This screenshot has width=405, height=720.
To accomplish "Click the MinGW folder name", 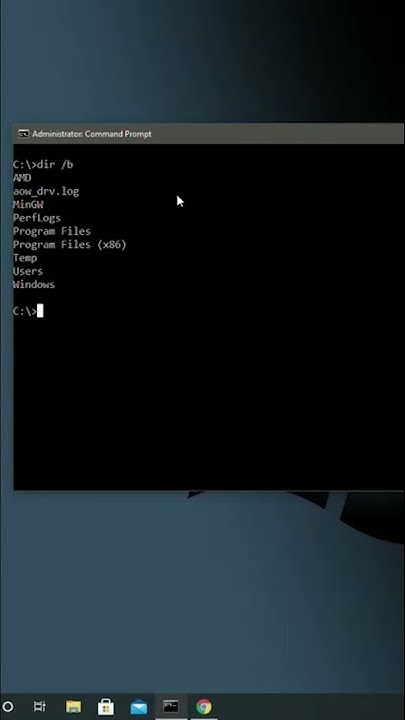I will coord(28,204).
